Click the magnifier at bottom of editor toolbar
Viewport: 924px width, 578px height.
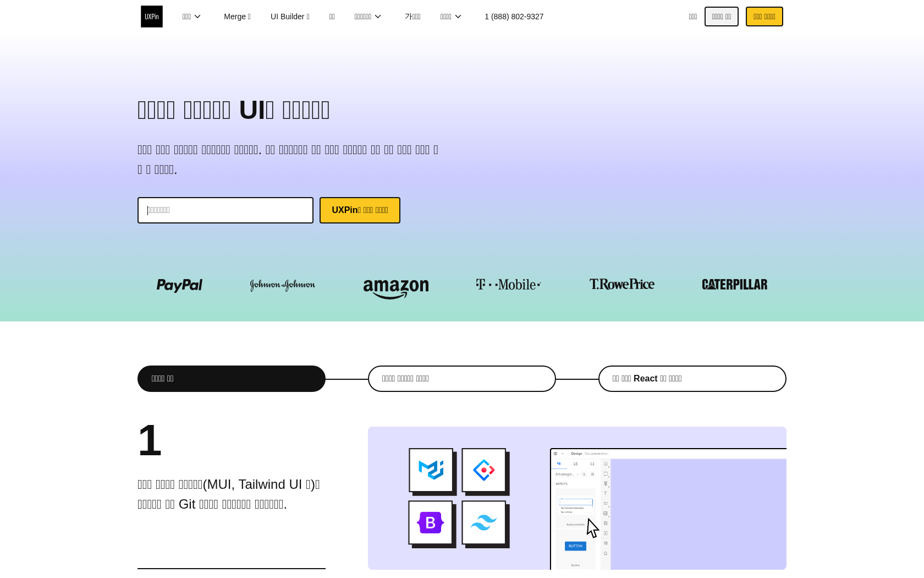point(606,554)
